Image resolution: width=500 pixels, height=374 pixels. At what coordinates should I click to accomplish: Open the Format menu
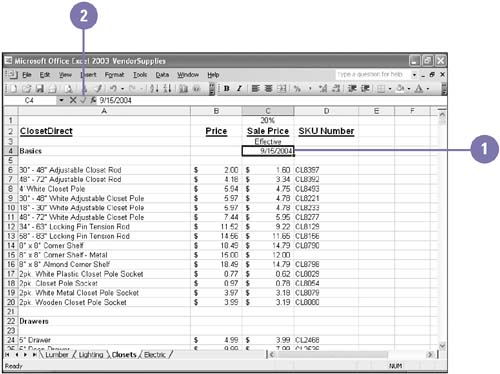pyautogui.click(x=114, y=75)
